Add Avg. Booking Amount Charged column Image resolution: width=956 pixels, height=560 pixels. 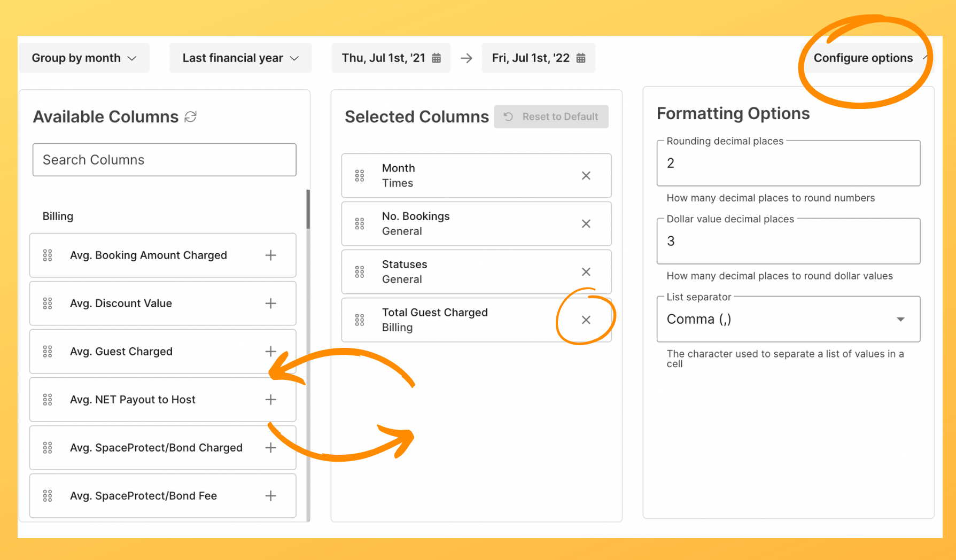[x=271, y=255]
